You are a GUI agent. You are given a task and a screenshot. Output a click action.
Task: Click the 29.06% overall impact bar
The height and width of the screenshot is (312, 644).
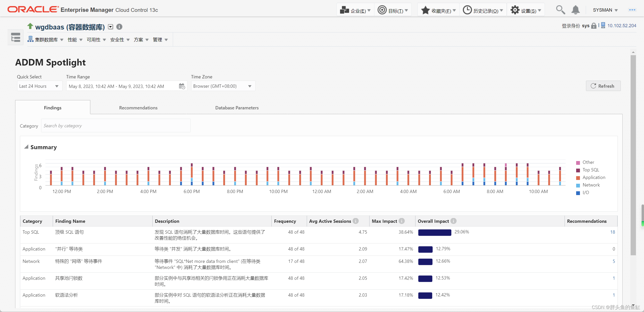[435, 232]
